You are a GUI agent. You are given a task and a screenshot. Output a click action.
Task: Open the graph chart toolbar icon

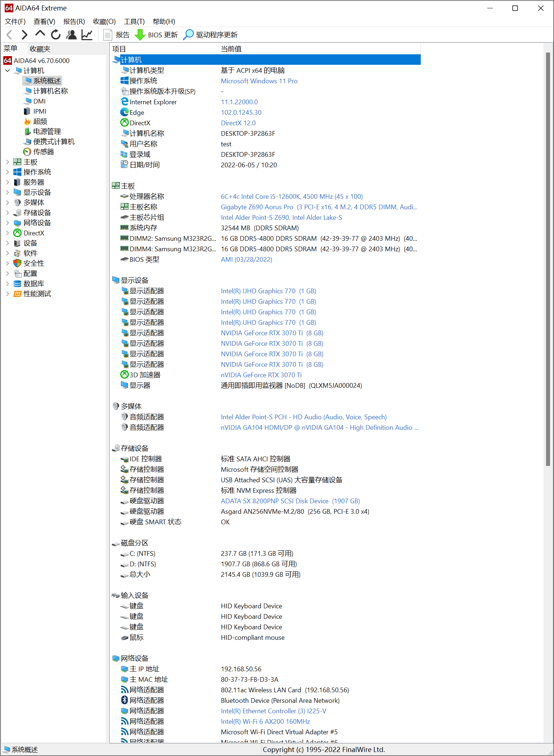[87, 35]
